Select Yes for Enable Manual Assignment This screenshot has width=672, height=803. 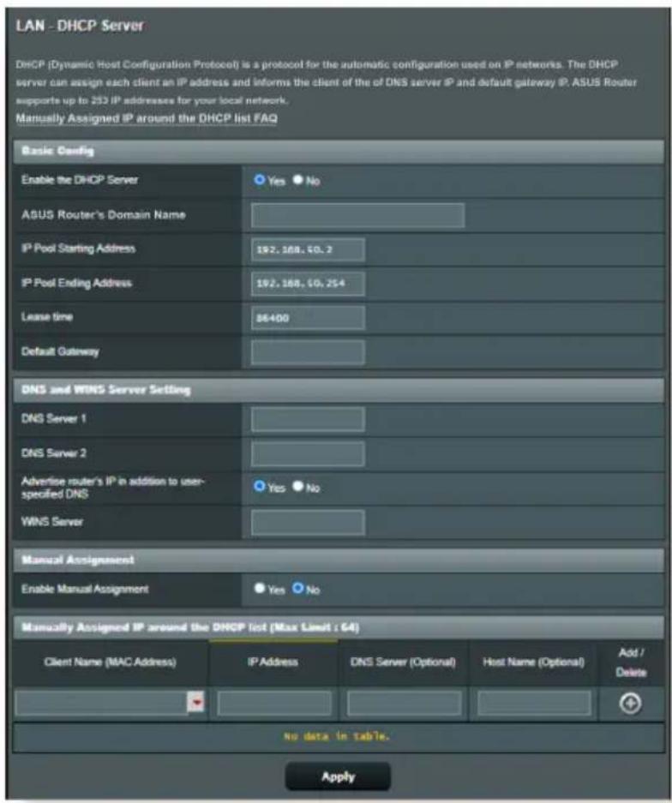(260, 588)
